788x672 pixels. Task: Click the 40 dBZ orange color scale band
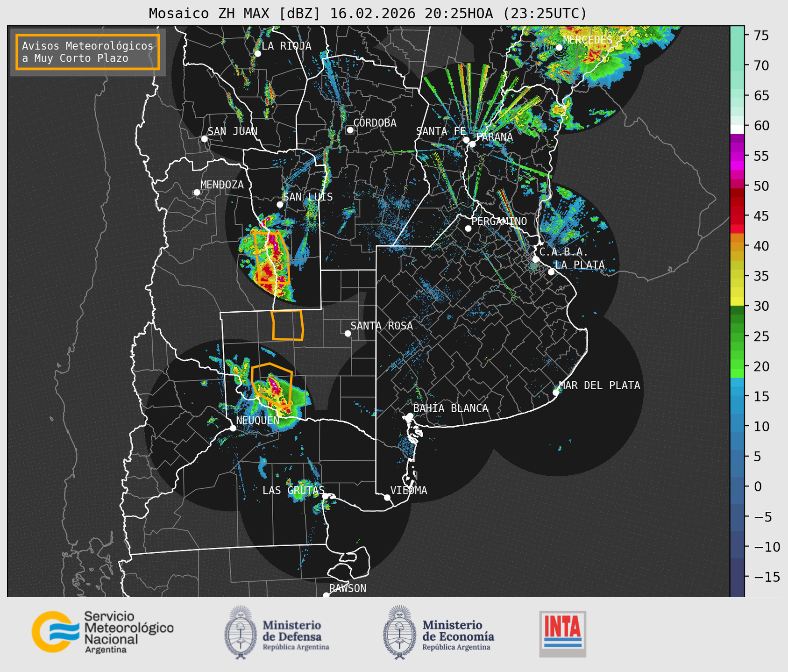[737, 246]
